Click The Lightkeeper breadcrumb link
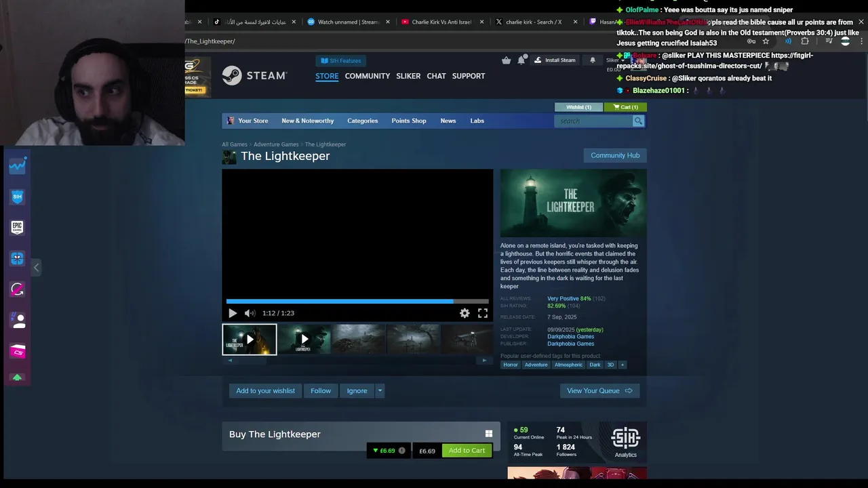Screen dimensions: 868x488 coord(325,144)
